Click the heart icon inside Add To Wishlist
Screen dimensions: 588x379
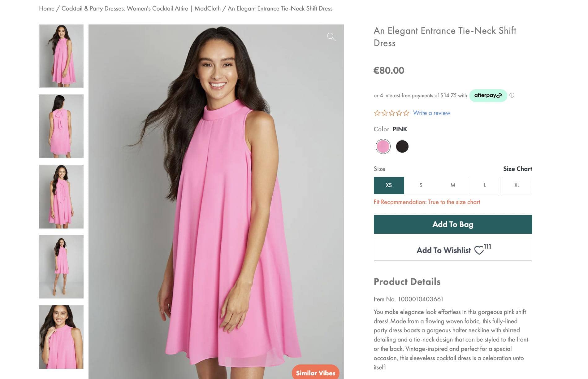(x=479, y=250)
